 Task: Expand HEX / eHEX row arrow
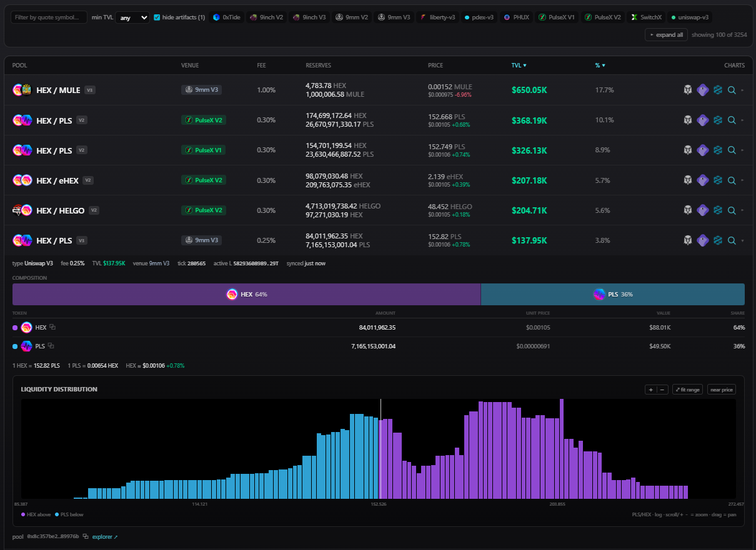[x=743, y=180]
